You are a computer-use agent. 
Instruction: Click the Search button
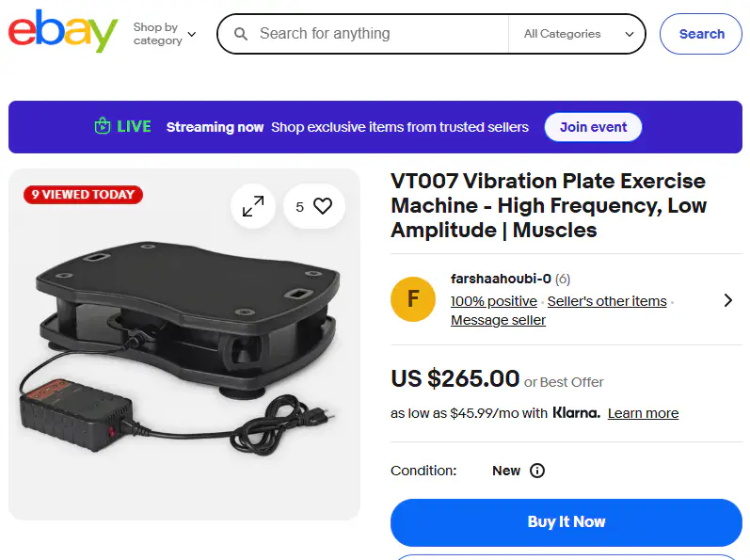tap(701, 34)
